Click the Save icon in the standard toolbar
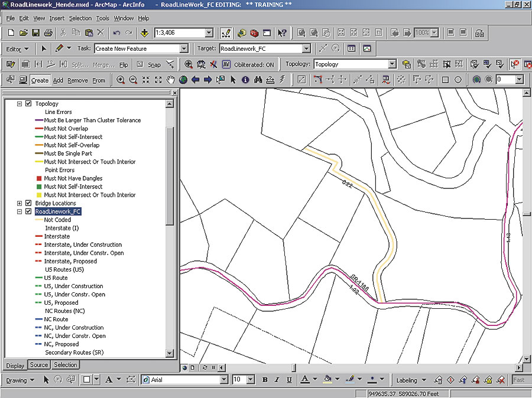Image resolution: width=532 pixels, height=398 pixels. pyautogui.click(x=35, y=33)
